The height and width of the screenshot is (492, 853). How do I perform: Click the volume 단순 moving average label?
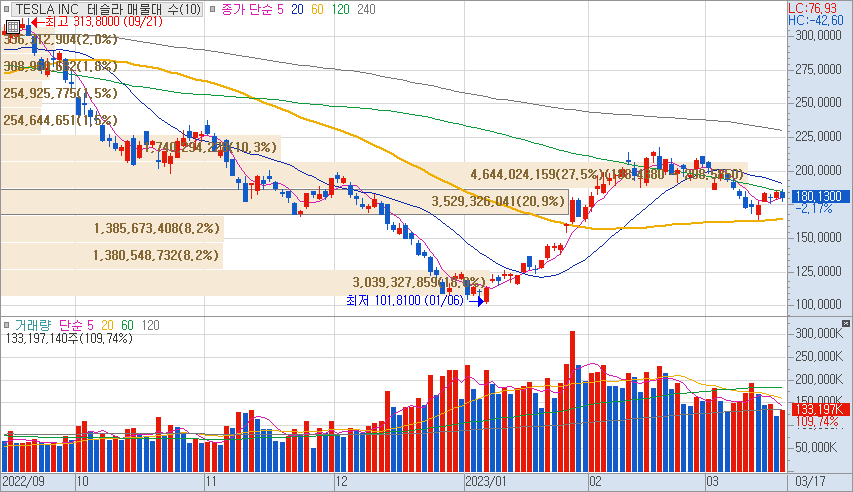[72, 325]
